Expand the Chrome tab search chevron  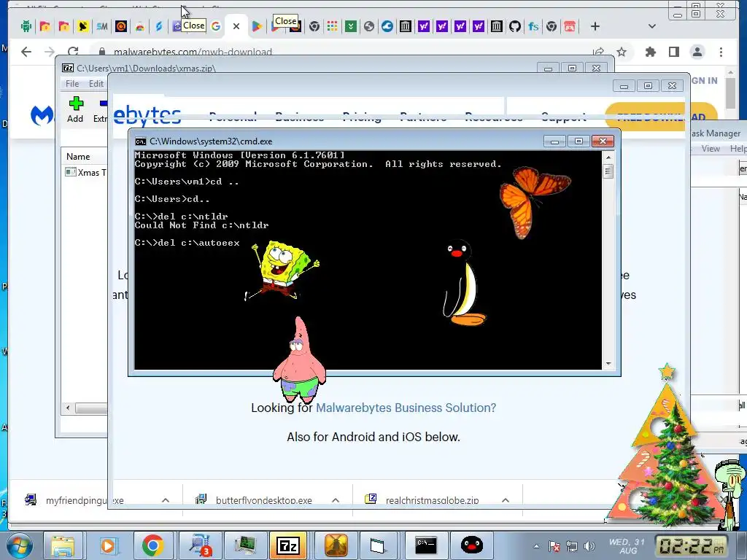(651, 27)
